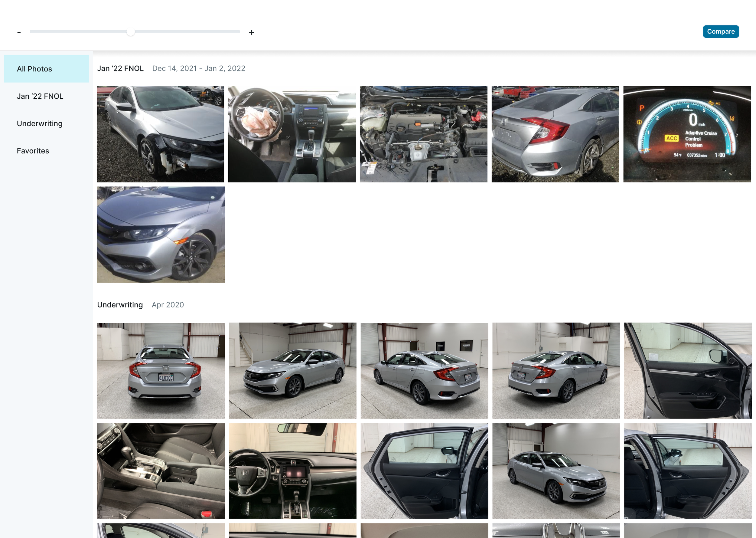Open the front-end collision damage photo

[x=160, y=134]
